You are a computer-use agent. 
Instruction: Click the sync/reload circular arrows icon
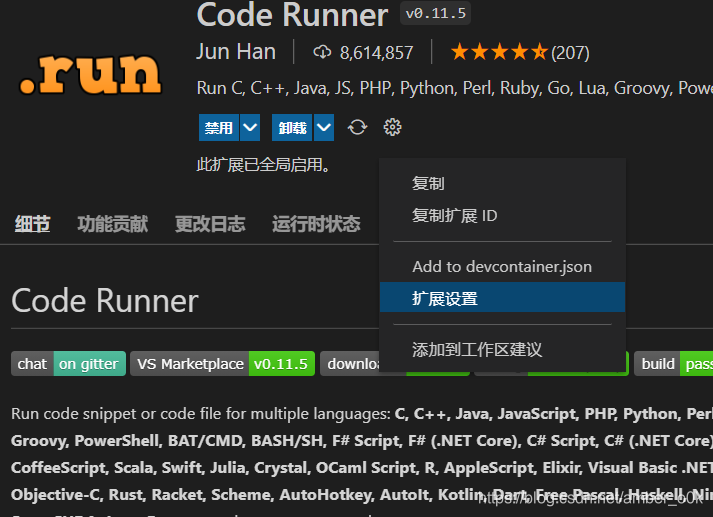357,127
